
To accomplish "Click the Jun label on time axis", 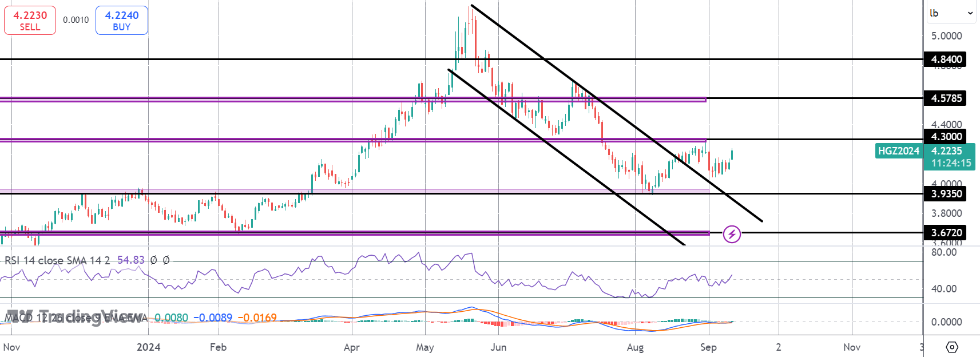I will 498,347.
